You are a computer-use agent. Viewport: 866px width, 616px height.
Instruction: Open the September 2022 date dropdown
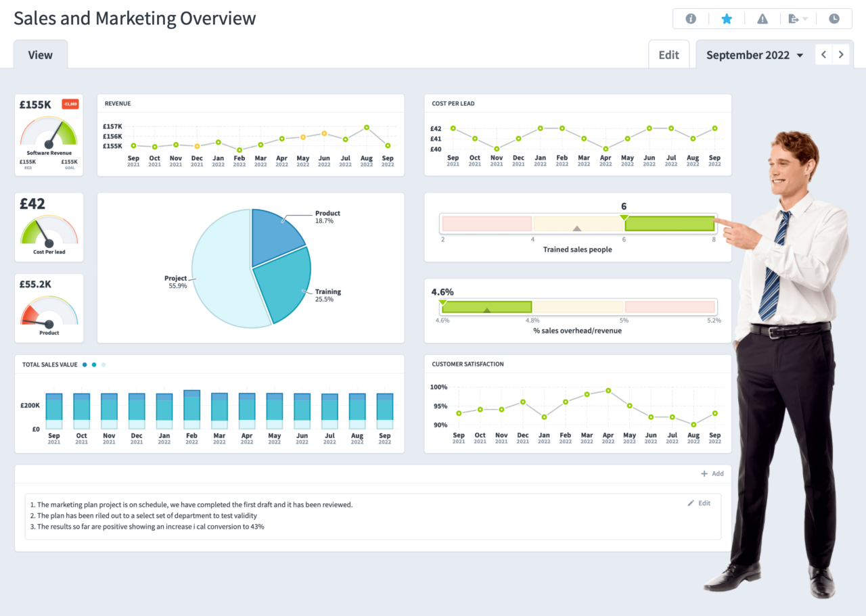753,54
